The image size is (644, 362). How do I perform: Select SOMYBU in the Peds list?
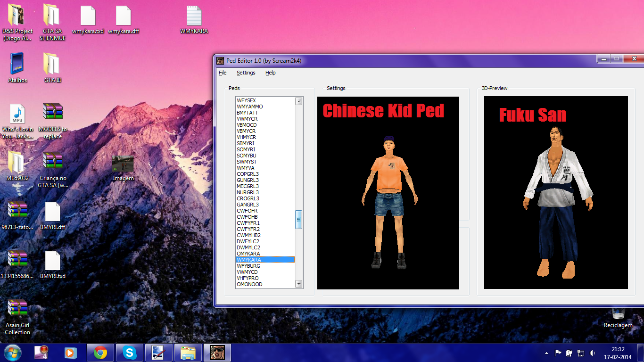pyautogui.click(x=265, y=156)
